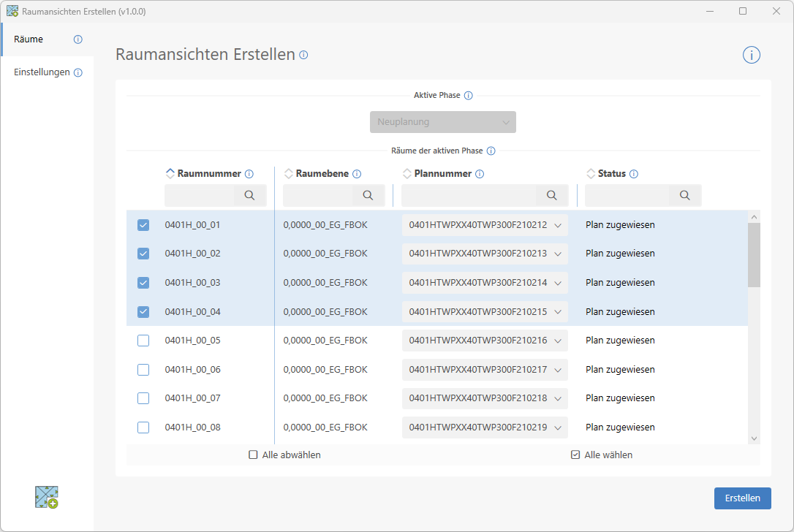794x532 pixels.
Task: Switch to the Einstellungen tab
Action: [42, 72]
